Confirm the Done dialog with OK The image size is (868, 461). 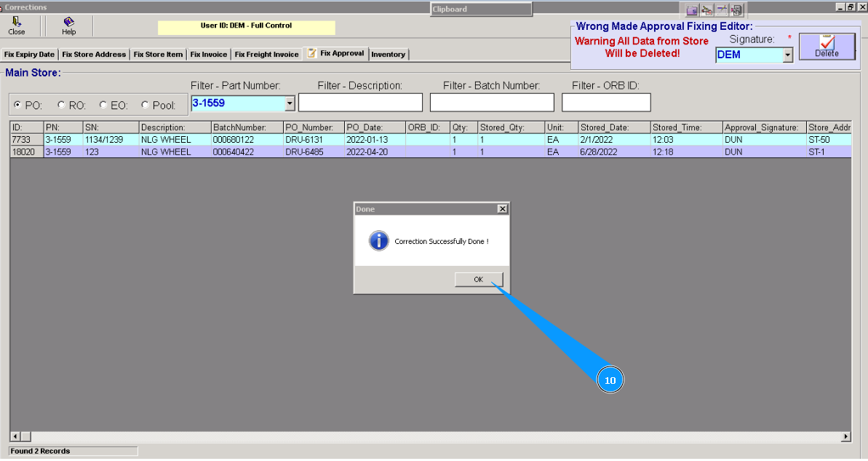pos(479,279)
